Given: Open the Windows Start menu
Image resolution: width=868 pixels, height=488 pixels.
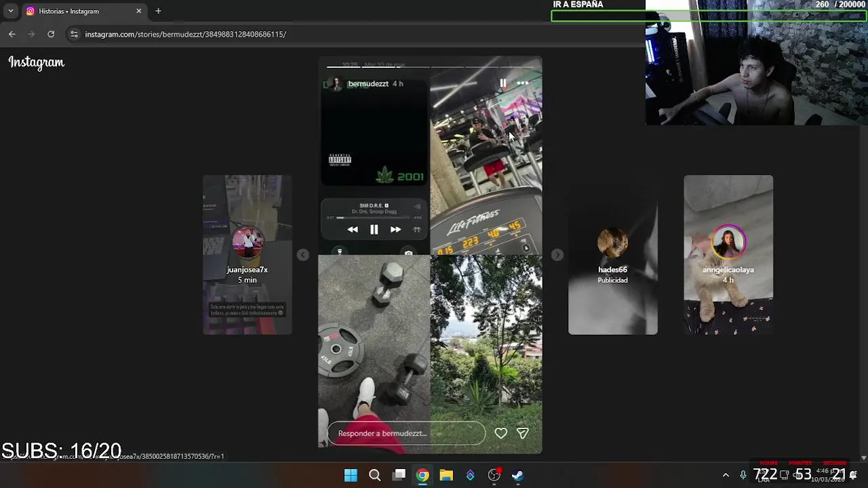Looking at the screenshot, I should click(351, 475).
